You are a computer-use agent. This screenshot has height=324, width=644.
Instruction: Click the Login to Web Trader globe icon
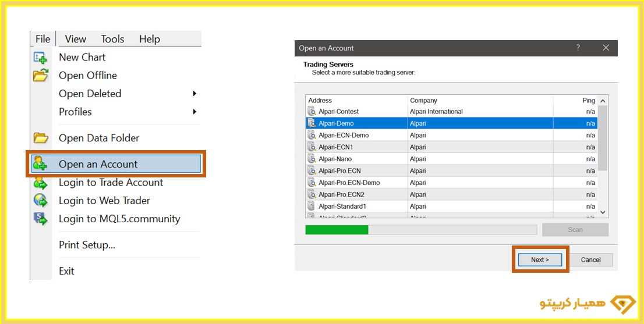[x=40, y=201]
